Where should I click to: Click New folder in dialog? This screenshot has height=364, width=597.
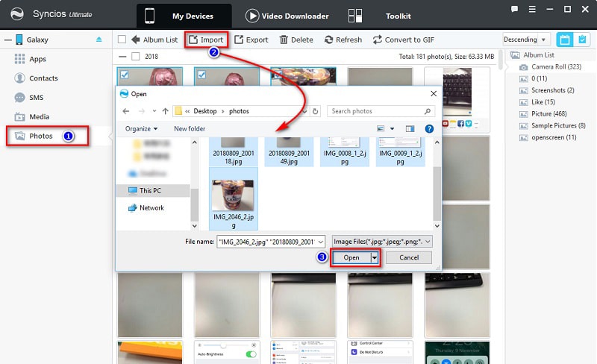pyautogui.click(x=190, y=128)
